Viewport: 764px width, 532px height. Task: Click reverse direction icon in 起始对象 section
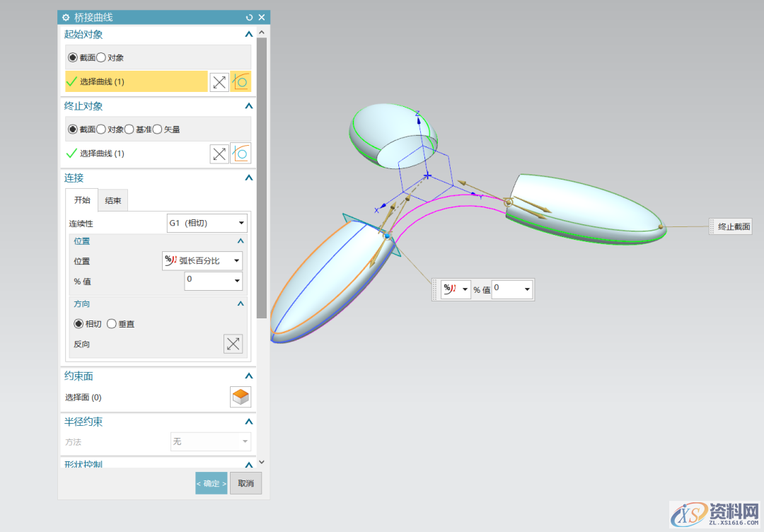click(219, 82)
